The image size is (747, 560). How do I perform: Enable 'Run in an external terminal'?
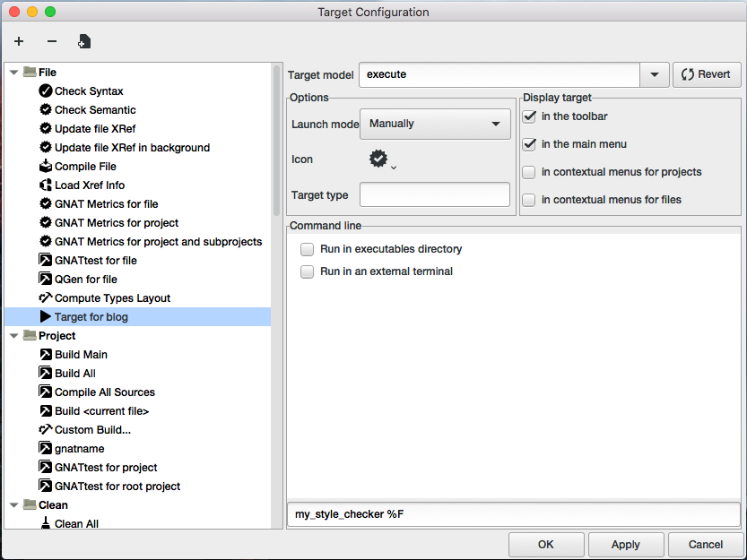point(308,271)
